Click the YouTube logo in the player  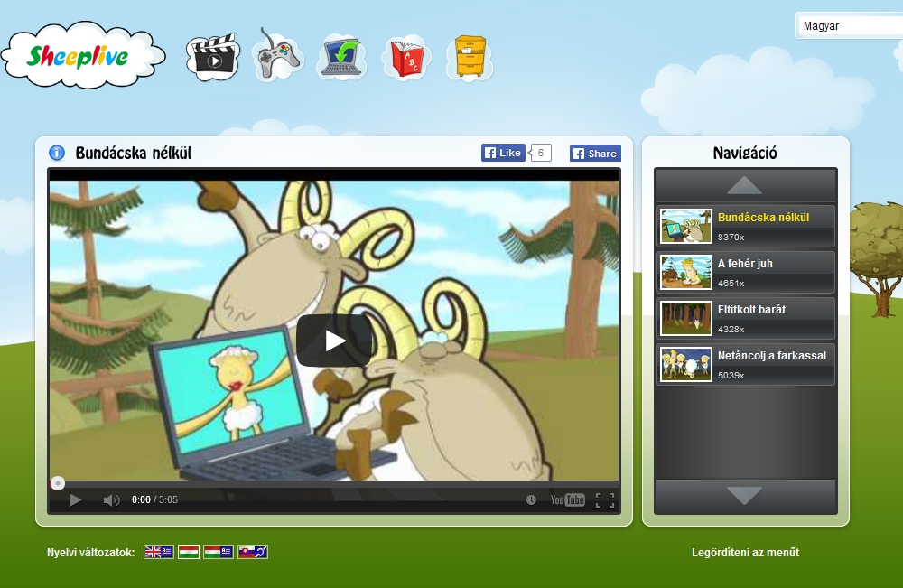pyautogui.click(x=567, y=499)
